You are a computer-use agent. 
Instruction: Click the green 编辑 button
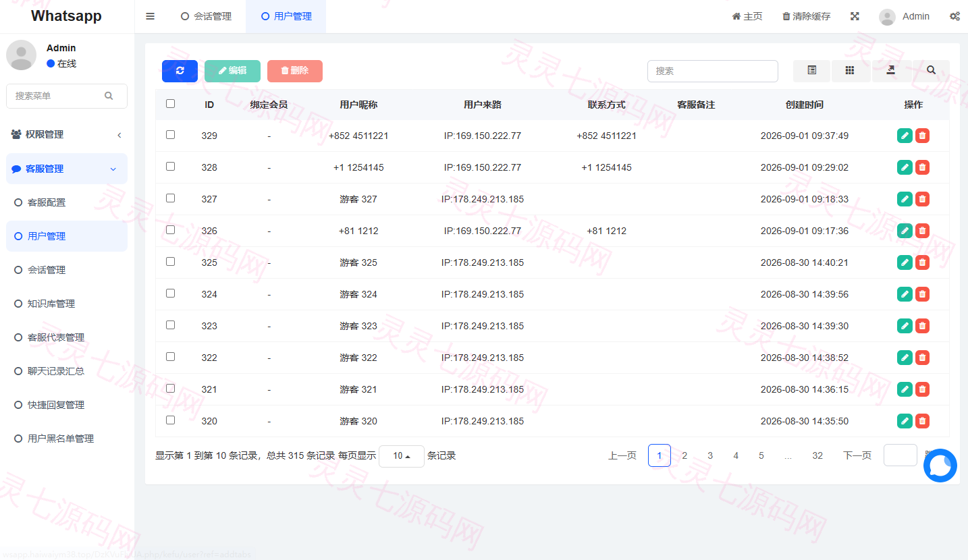pyautogui.click(x=232, y=71)
